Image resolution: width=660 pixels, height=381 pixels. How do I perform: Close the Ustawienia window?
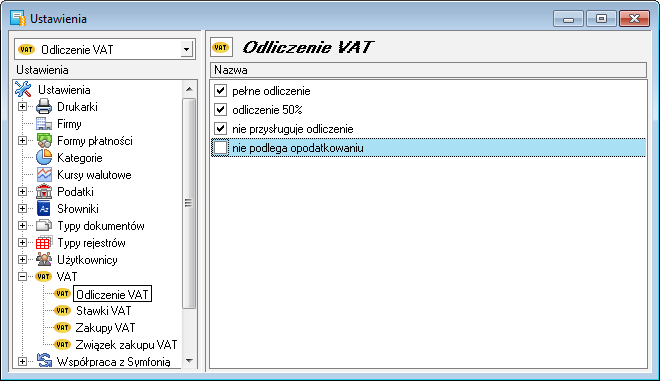coord(634,19)
